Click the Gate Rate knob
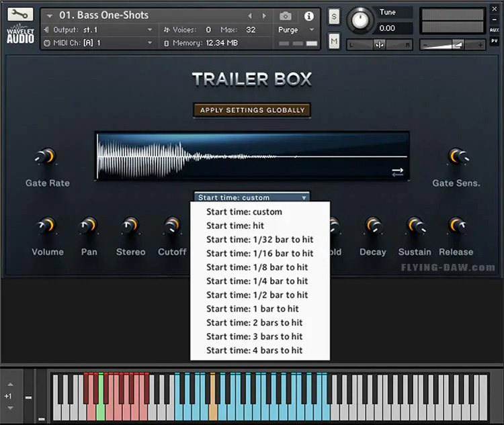504x425 pixels. click(46, 156)
